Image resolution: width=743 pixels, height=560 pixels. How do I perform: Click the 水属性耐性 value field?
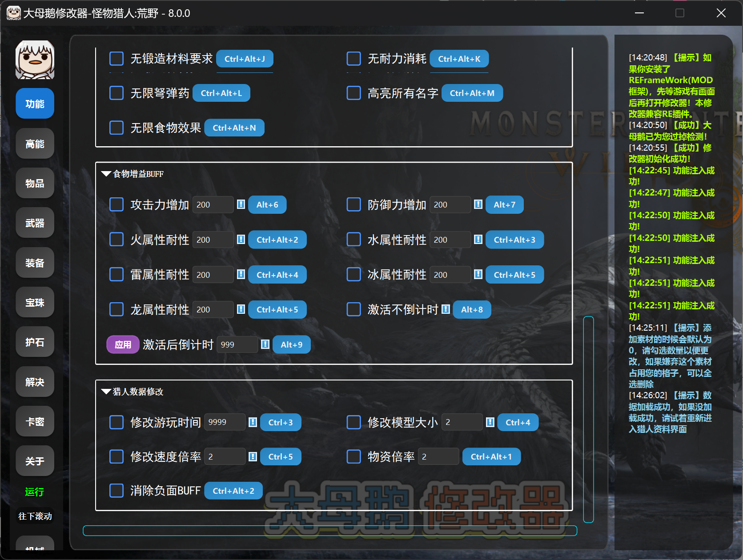tap(450, 240)
